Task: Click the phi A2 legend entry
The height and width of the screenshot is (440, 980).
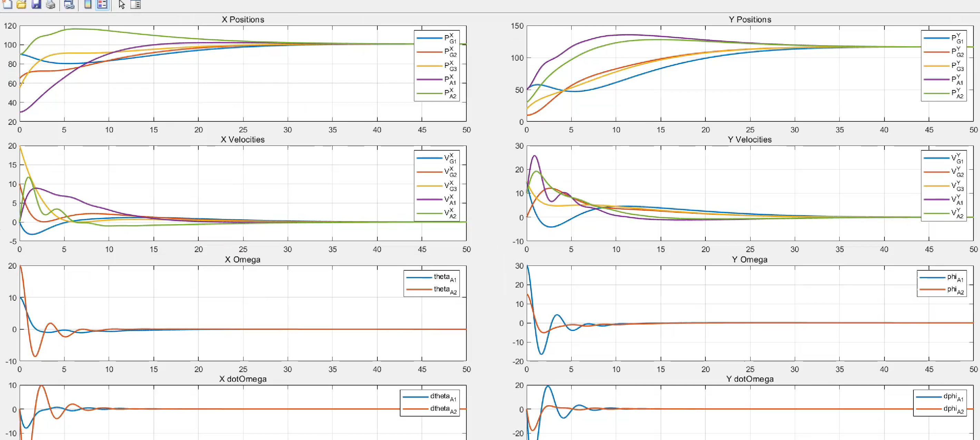Action: 955,289
